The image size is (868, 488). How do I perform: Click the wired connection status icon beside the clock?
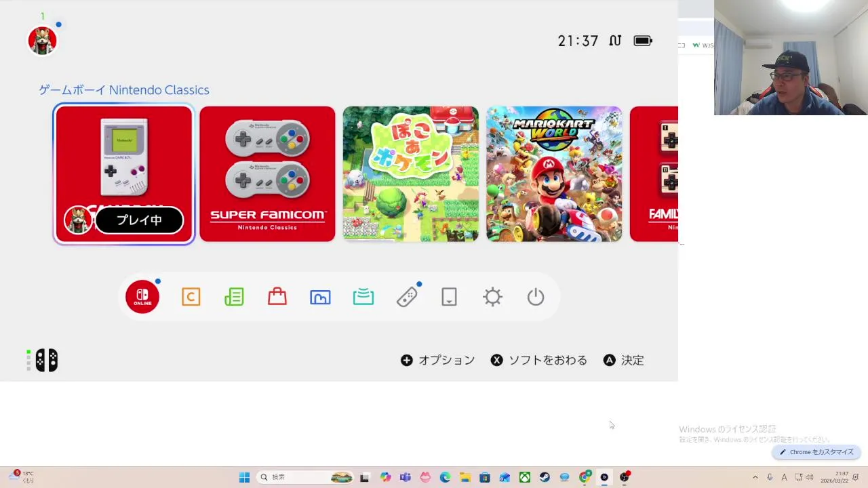pos(615,41)
